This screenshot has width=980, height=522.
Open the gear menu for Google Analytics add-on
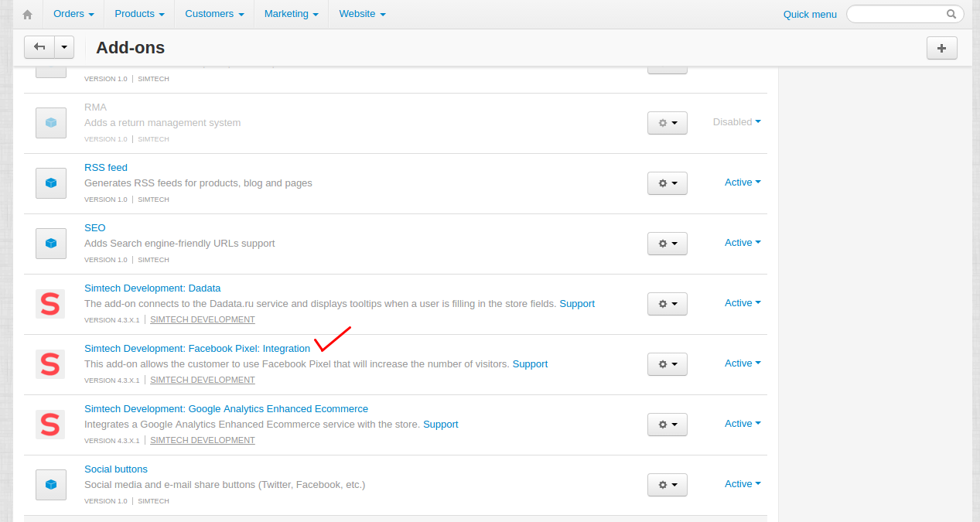(x=668, y=425)
